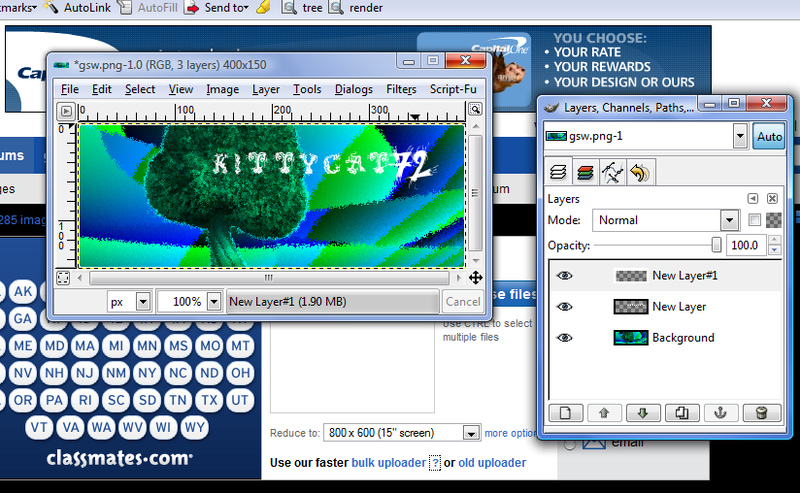Click the bulk uploader link
800x493 pixels.
point(388,463)
